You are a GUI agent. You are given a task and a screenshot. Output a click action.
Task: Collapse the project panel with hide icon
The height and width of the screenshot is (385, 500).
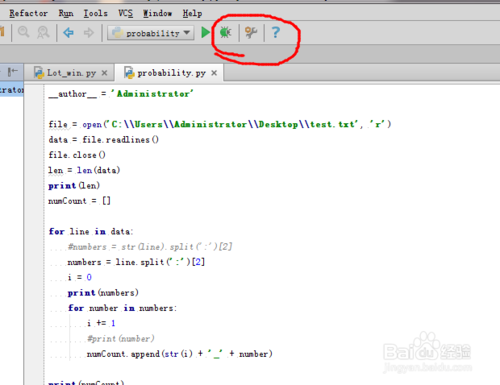click(13, 71)
